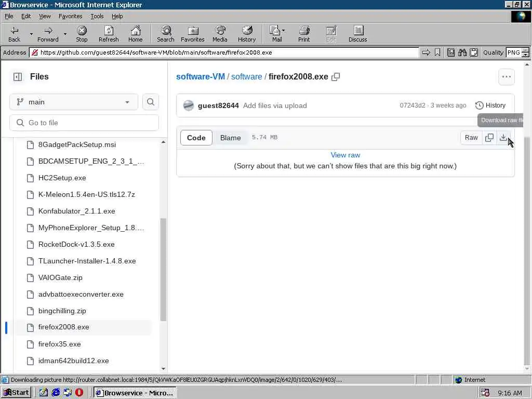Image resolution: width=532 pixels, height=399 pixels.
Task: Click the Raw button
Action: [471, 137]
